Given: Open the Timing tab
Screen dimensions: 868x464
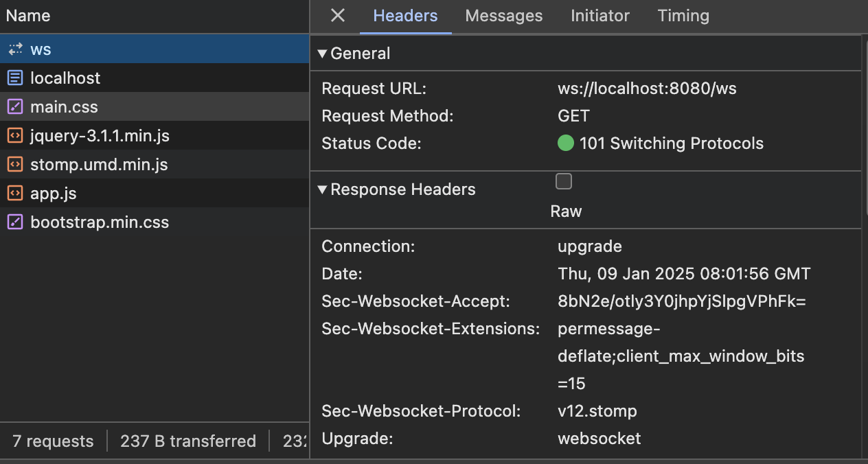Looking at the screenshot, I should coord(683,15).
